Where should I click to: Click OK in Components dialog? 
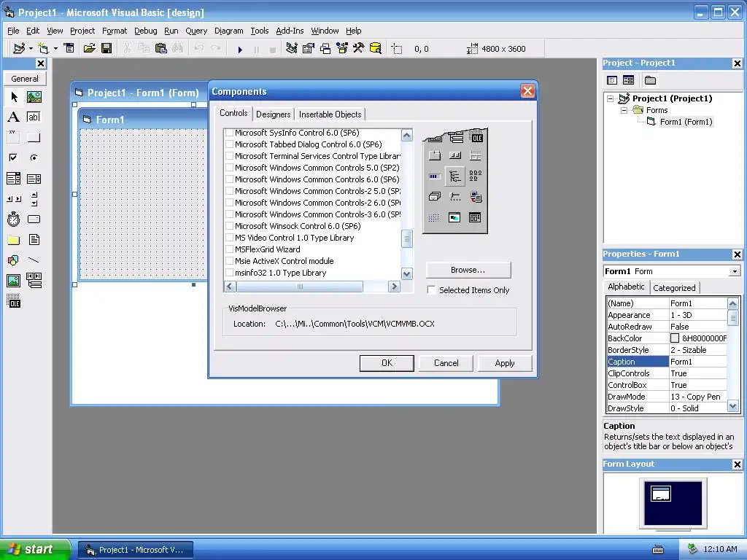[387, 363]
